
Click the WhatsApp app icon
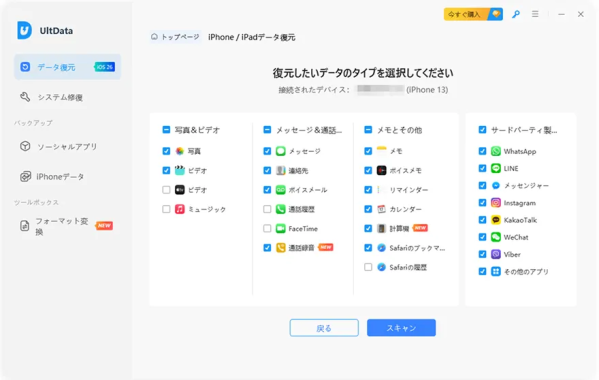[x=495, y=151]
